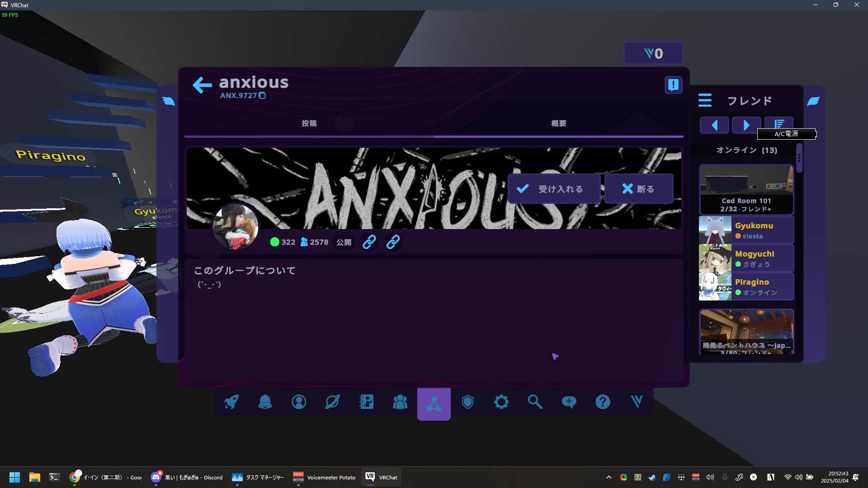The width and height of the screenshot is (868, 488).
Task: Go back with the arrow beside anxious
Action: (x=202, y=84)
